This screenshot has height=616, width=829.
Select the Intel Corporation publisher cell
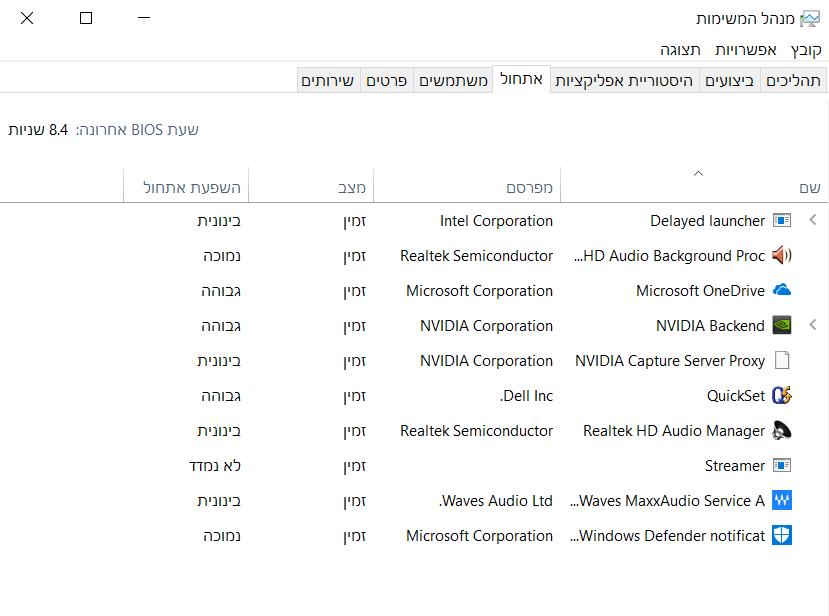[x=496, y=221]
